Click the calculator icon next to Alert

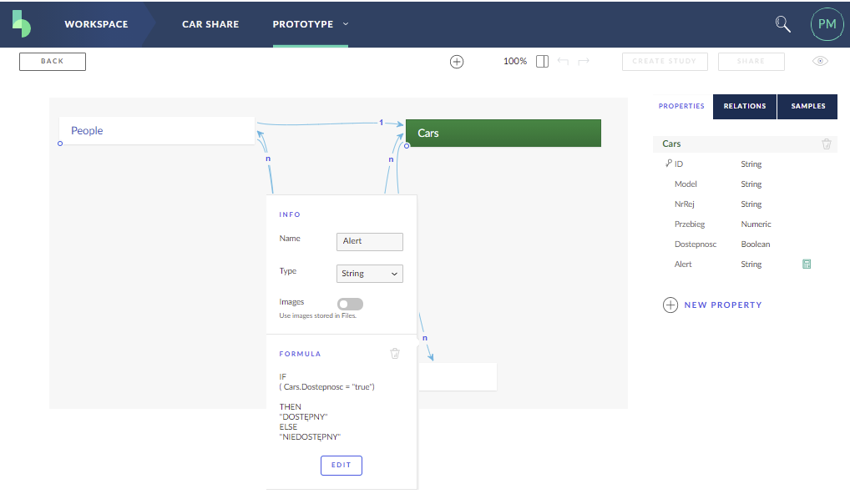point(807,265)
